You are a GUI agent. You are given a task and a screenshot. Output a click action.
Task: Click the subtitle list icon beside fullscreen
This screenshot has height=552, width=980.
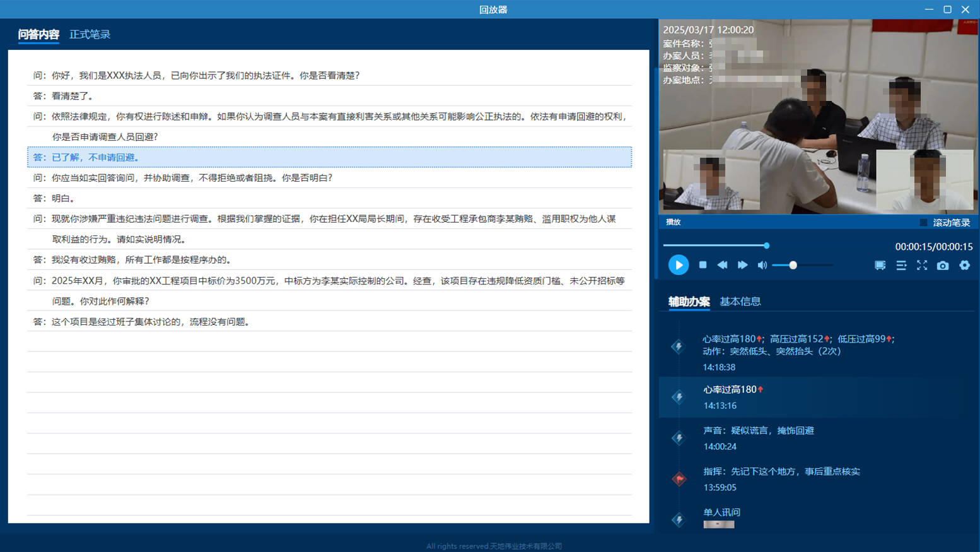click(x=901, y=266)
